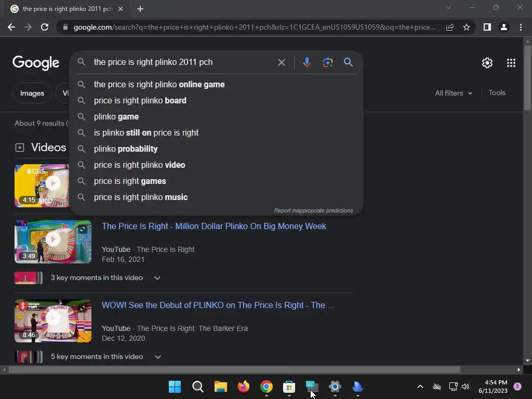
Task: Bookmark this tab with the star icon
Action: pos(467,27)
